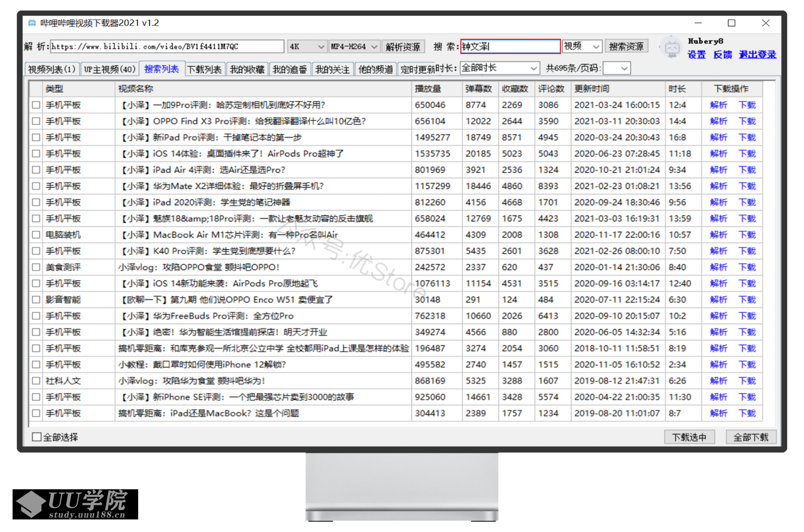Maximize the downloader window

pos(732,23)
